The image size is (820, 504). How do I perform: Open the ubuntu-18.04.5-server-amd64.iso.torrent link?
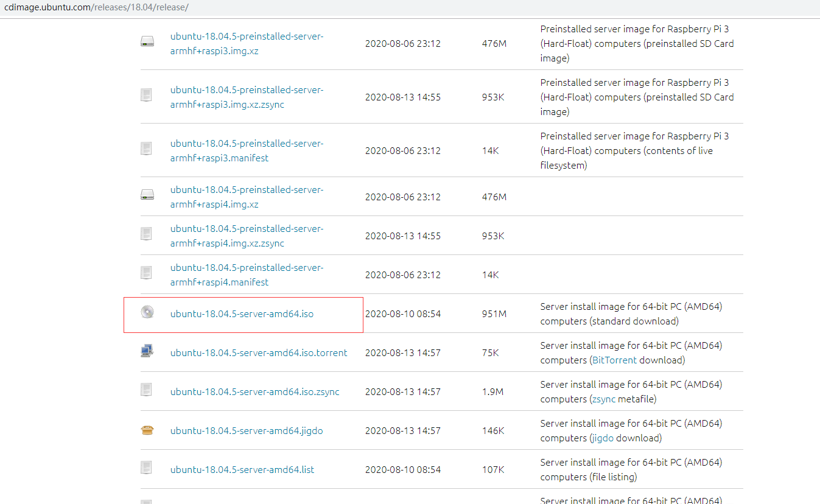(x=259, y=353)
